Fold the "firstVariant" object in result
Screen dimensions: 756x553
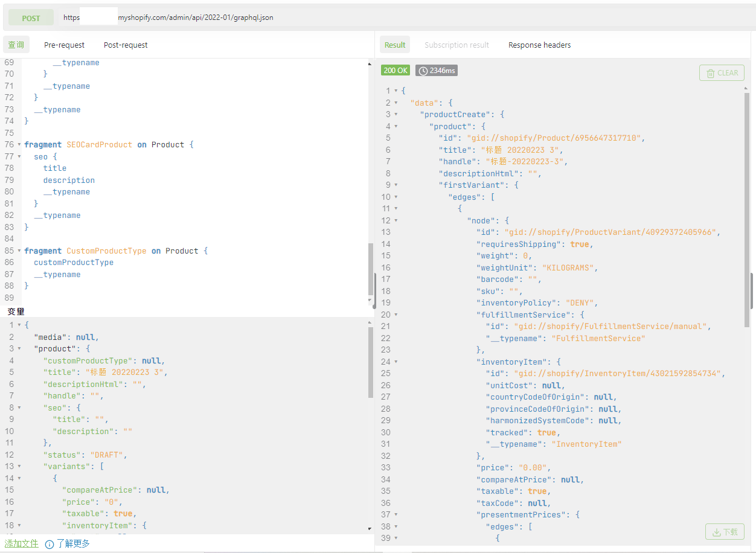click(396, 185)
